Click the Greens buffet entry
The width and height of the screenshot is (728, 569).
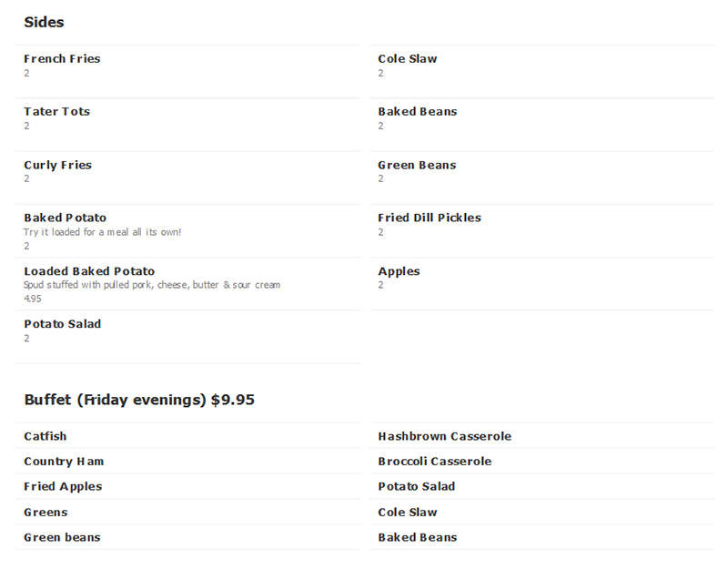(x=45, y=513)
